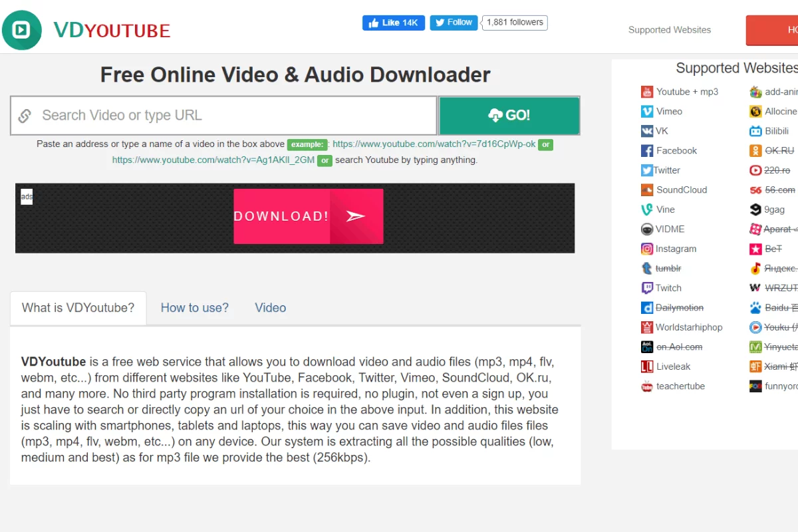Click the Twitter bird icon in the websites list
This screenshot has height=532, width=798.
click(x=647, y=170)
